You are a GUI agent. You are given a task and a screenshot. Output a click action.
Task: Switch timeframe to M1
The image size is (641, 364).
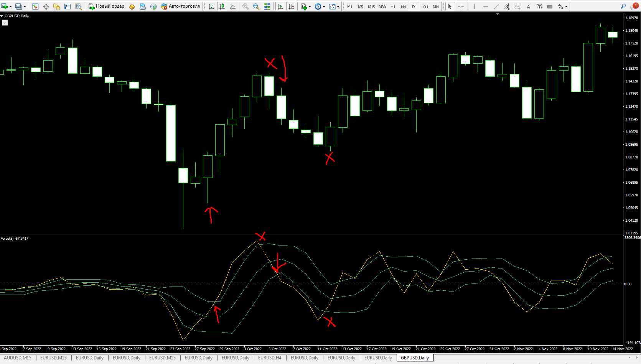(350, 7)
